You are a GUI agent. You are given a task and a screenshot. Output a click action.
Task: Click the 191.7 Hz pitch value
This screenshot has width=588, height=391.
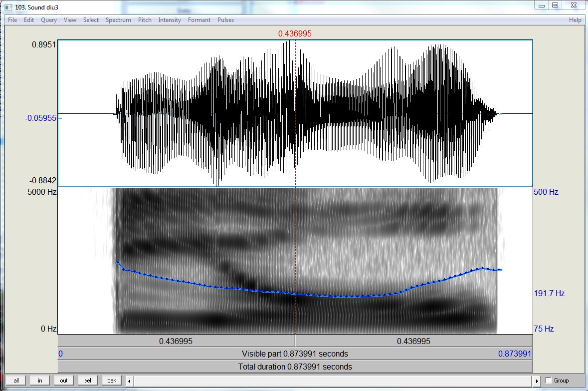[550, 293]
